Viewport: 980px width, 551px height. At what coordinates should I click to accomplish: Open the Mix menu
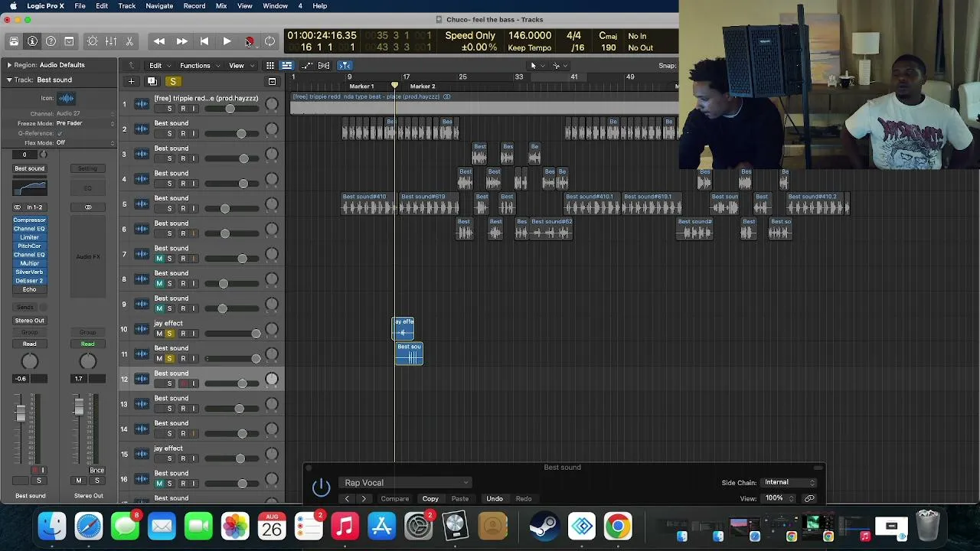pyautogui.click(x=221, y=6)
